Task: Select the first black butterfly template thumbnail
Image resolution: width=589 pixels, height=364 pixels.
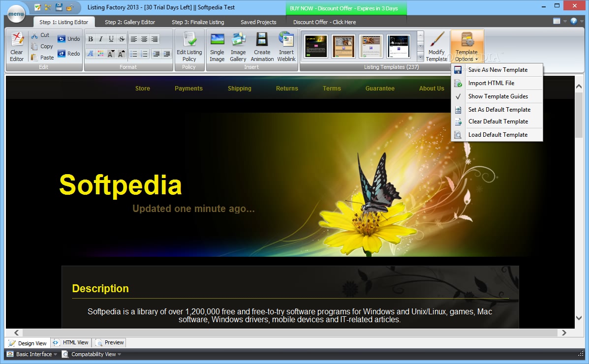Action: [316, 46]
